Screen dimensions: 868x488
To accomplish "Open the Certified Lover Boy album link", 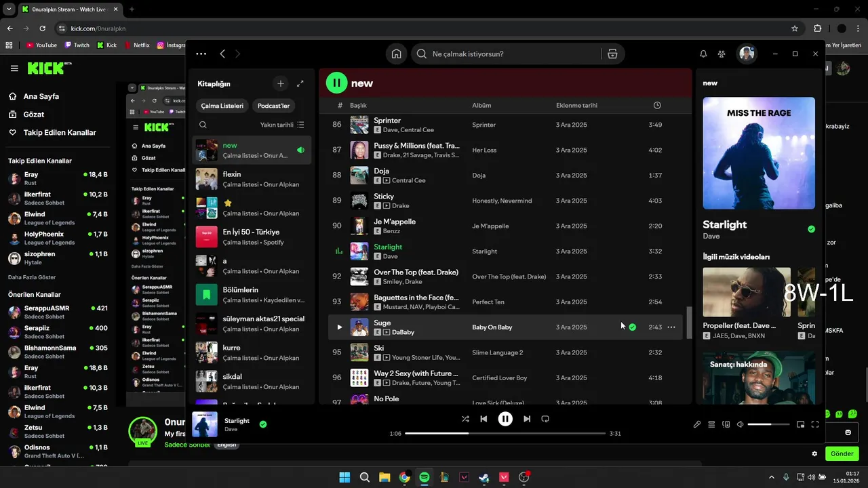I will [x=499, y=378].
